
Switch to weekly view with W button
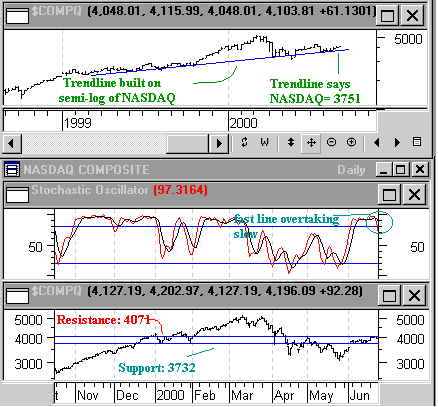pos(264,143)
